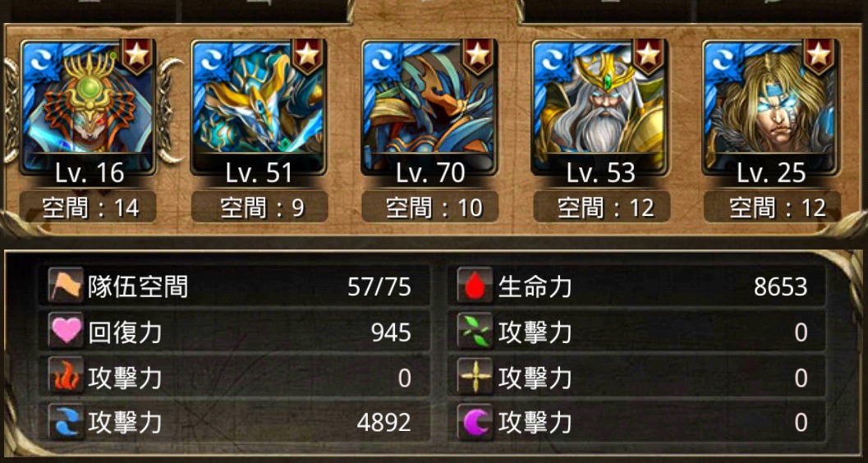This screenshot has width=868, height=463.
Task: Click the red drop HP icon
Action: point(475,287)
